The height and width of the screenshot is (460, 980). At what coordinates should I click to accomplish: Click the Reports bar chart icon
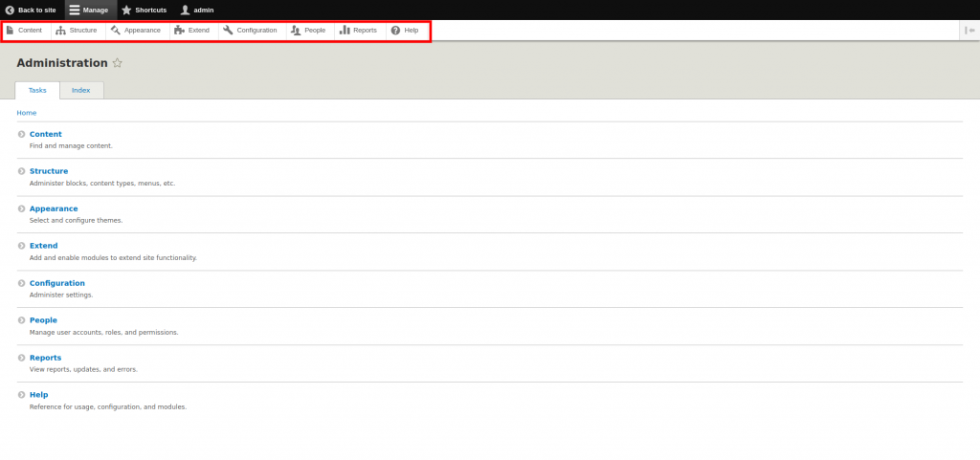(345, 31)
